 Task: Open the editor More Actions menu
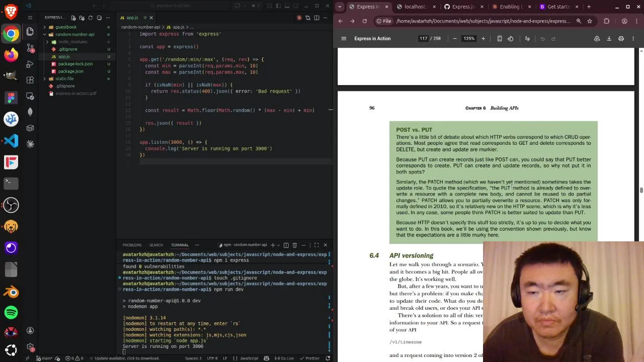[325, 18]
